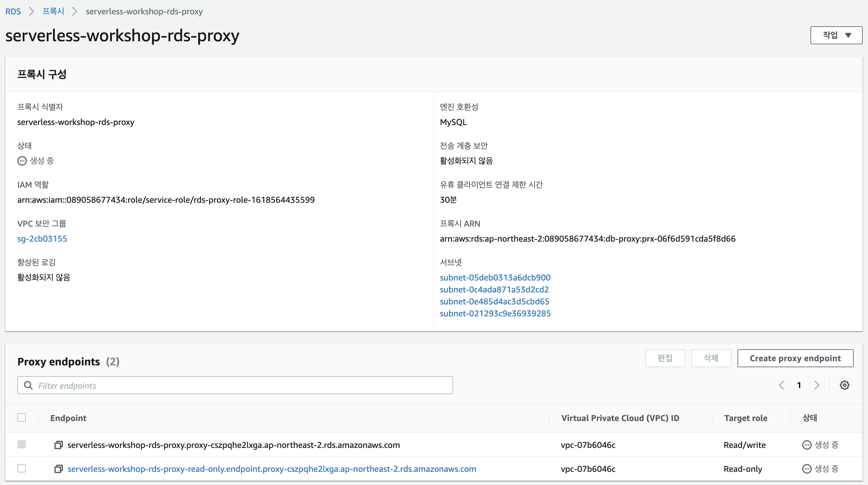Open subnet-0e485d4ac3d5cbd65 link

coord(495,301)
